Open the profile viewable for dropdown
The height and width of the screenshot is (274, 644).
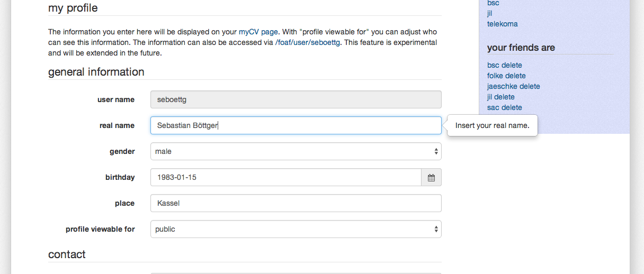296,229
